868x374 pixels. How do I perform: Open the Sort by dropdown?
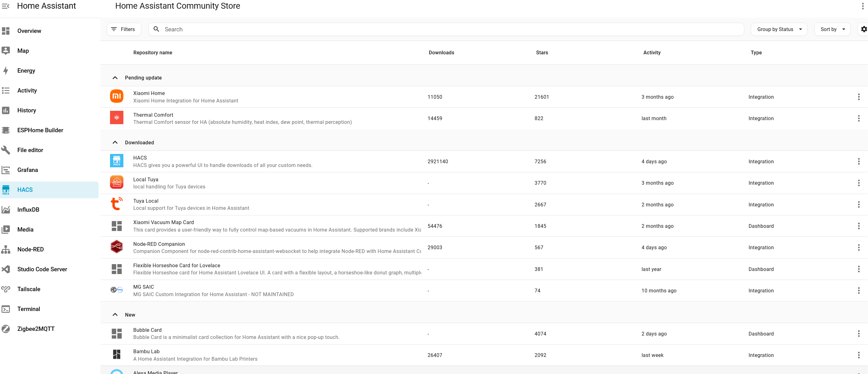coord(832,29)
